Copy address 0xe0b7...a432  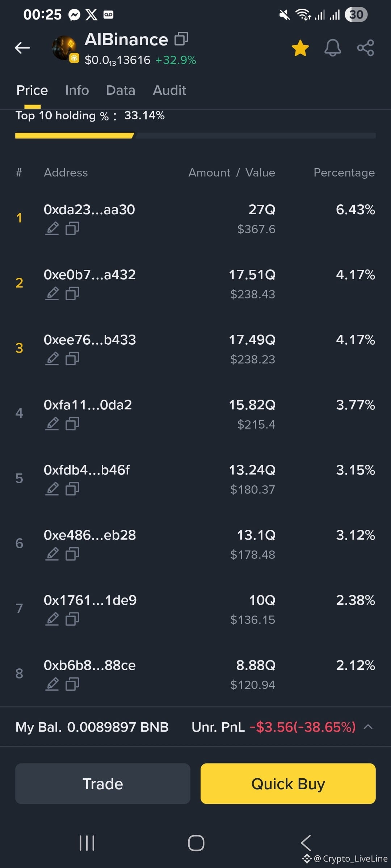pyautogui.click(x=72, y=294)
